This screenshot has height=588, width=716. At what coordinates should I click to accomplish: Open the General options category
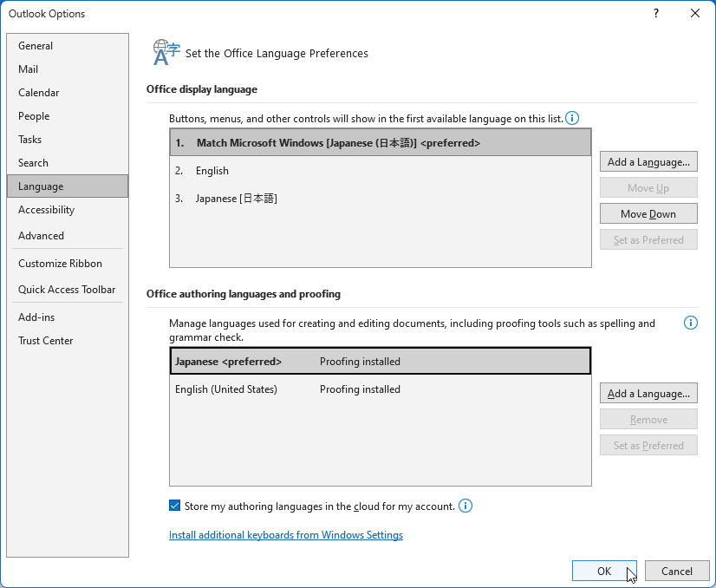pos(68,46)
